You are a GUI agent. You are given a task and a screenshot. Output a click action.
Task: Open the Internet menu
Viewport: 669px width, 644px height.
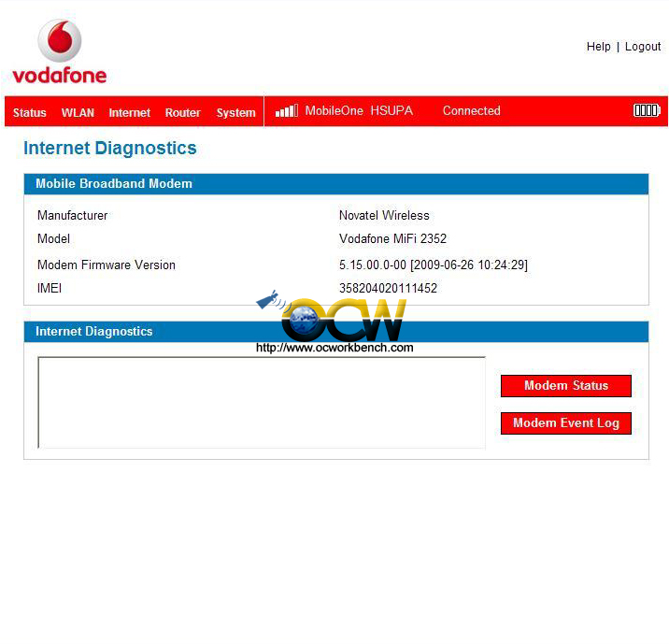pyautogui.click(x=129, y=113)
